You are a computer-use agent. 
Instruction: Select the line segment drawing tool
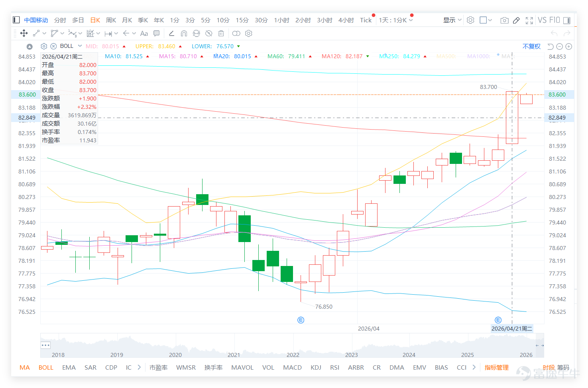click(36, 33)
